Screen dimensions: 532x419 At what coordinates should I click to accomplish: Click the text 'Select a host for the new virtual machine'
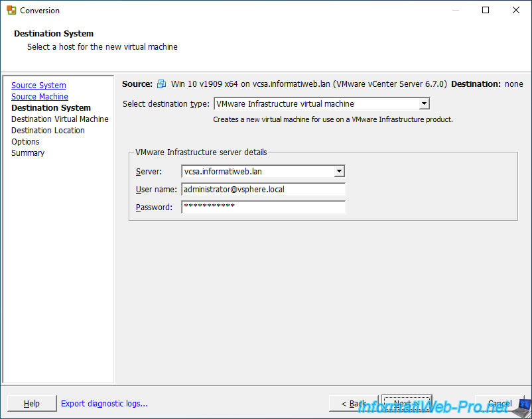pos(102,47)
